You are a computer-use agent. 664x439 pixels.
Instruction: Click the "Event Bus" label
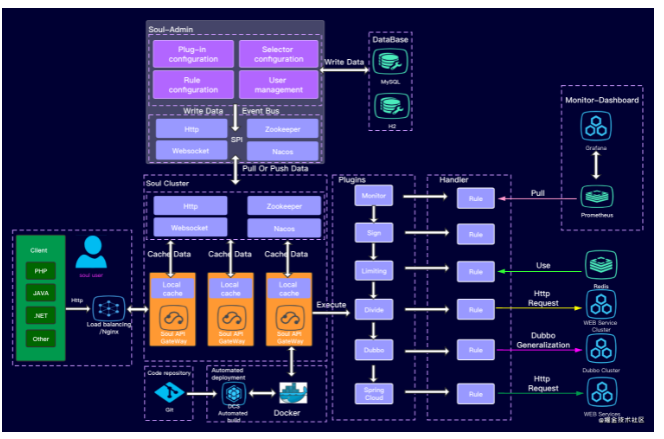260,111
